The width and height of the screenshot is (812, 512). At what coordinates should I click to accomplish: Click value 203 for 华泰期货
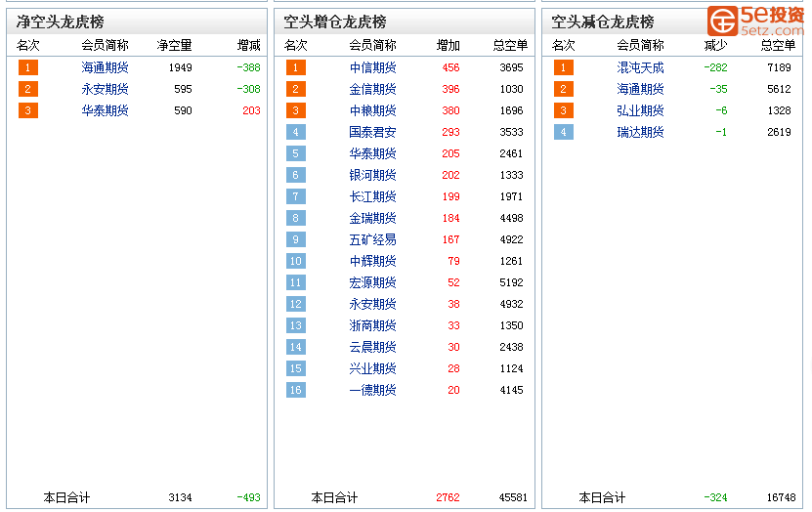point(251,110)
